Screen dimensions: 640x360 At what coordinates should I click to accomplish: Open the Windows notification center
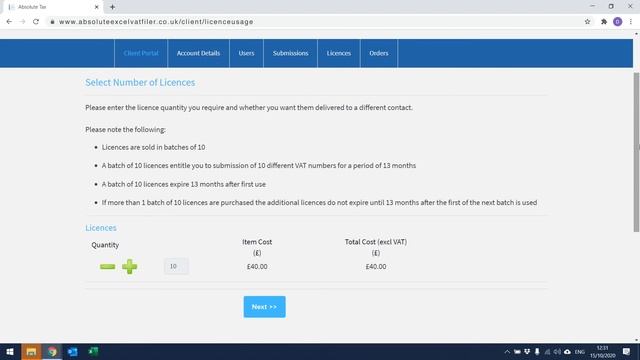coord(627,351)
